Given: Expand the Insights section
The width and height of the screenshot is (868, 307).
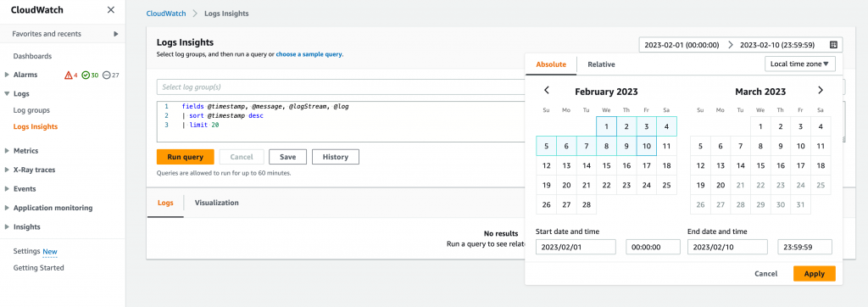Looking at the screenshot, I should [7, 226].
